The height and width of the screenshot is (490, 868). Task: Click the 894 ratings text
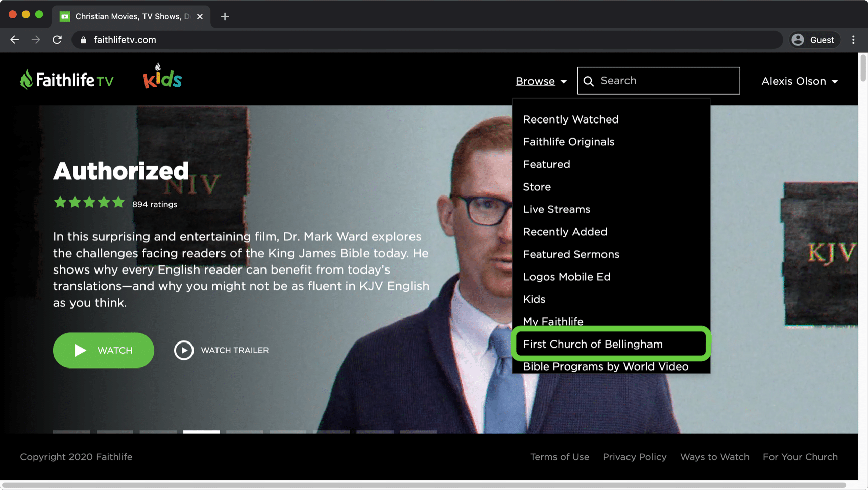pos(155,204)
